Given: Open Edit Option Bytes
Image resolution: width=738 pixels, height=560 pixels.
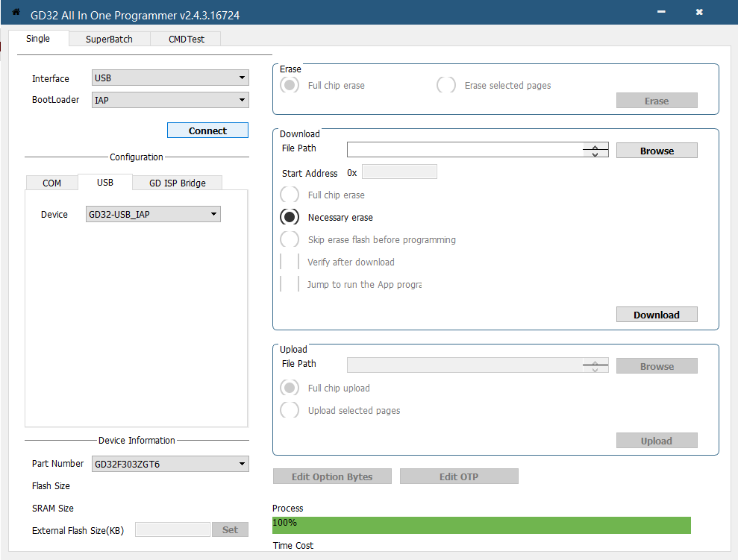Looking at the screenshot, I should pos(332,476).
